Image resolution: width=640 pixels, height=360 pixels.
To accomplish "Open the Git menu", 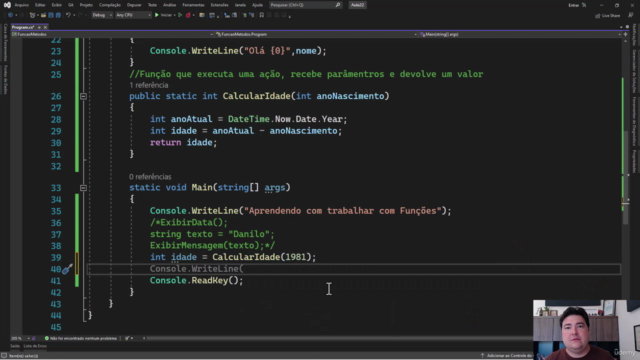I will [71, 5].
